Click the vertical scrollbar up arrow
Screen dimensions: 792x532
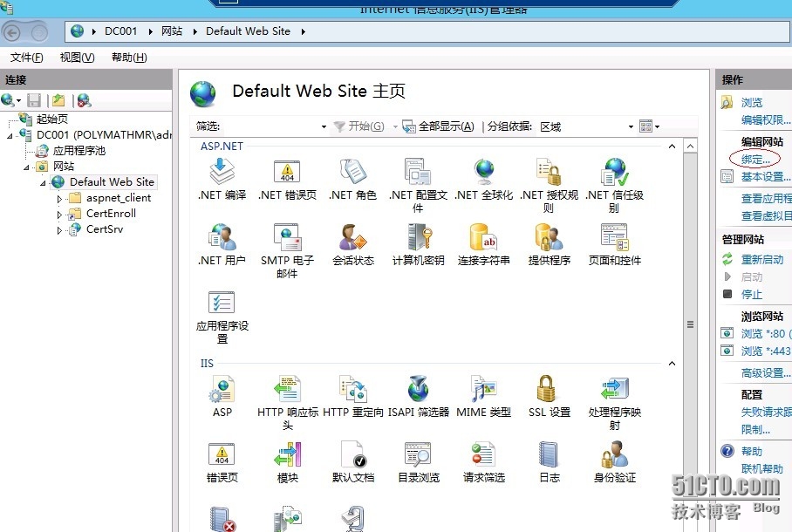pos(690,146)
